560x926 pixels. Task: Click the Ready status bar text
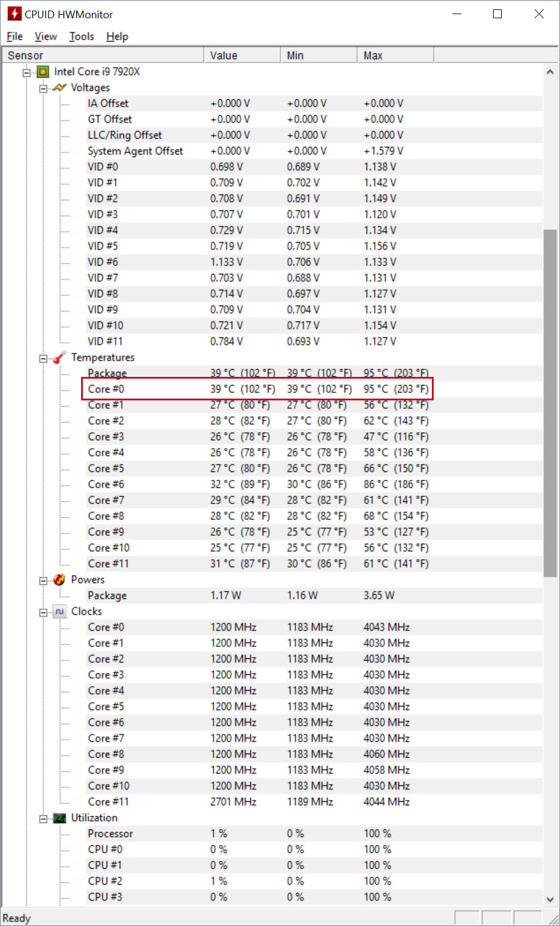click(x=16, y=918)
